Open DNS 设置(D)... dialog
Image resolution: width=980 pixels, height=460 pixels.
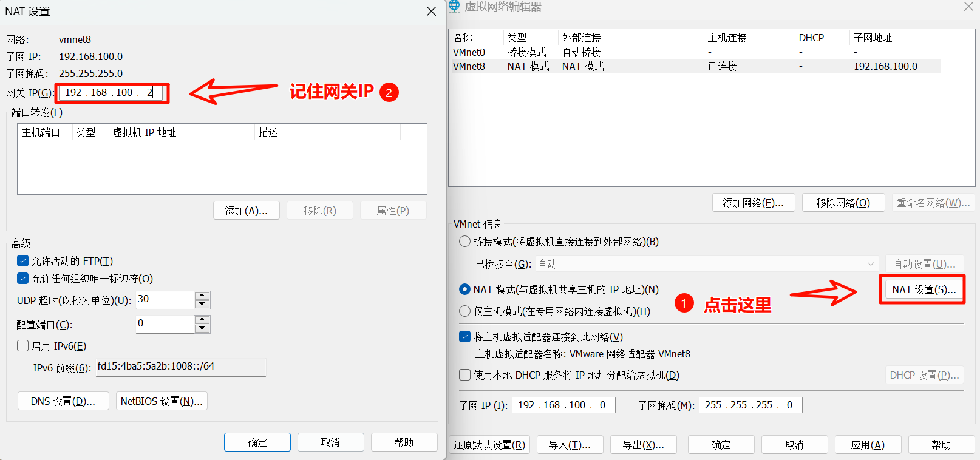[63, 401]
